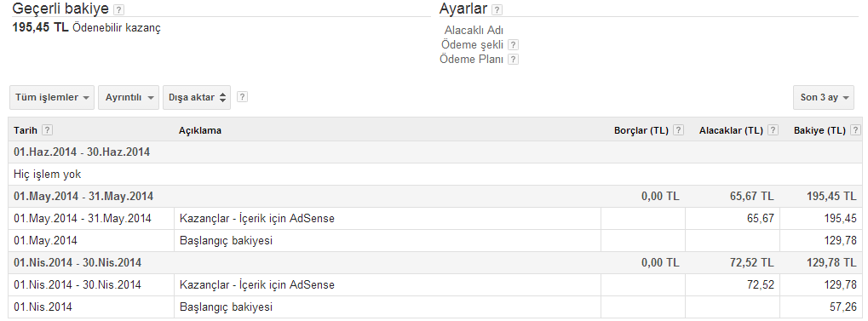Select the Ödeme Planı setting label
This screenshot has height=321, width=868.
(472, 60)
